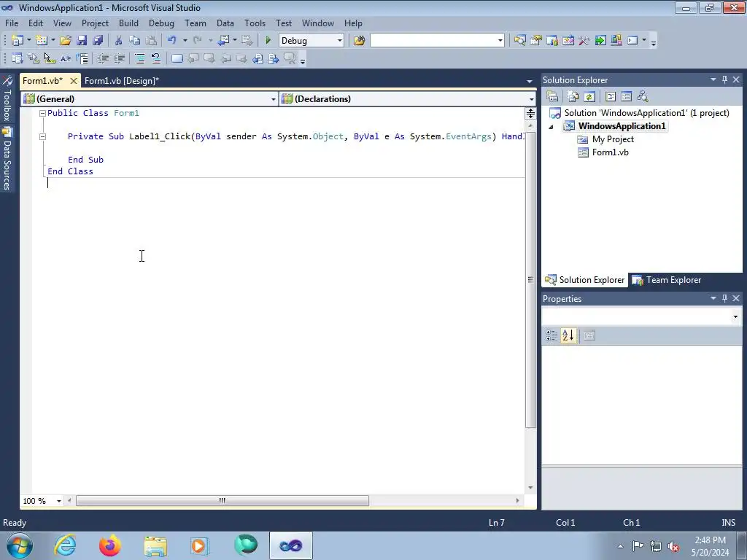Start debugging with the green play icon
The width and height of the screenshot is (747, 560).
point(268,41)
